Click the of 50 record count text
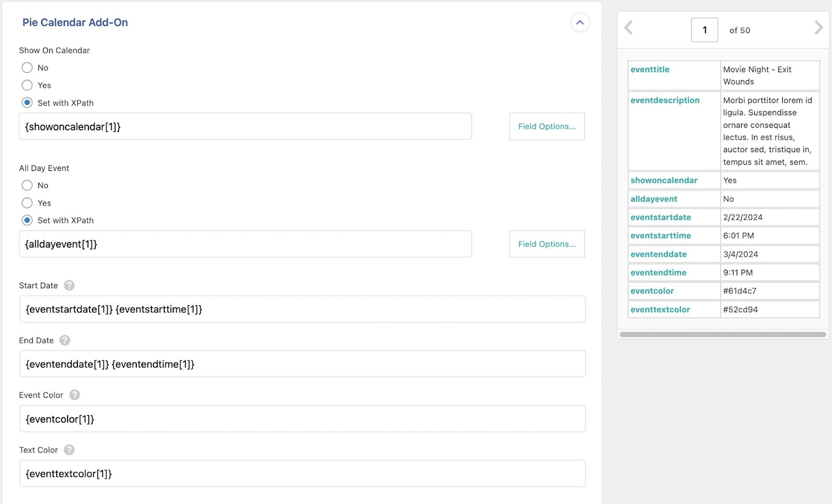 tap(739, 30)
